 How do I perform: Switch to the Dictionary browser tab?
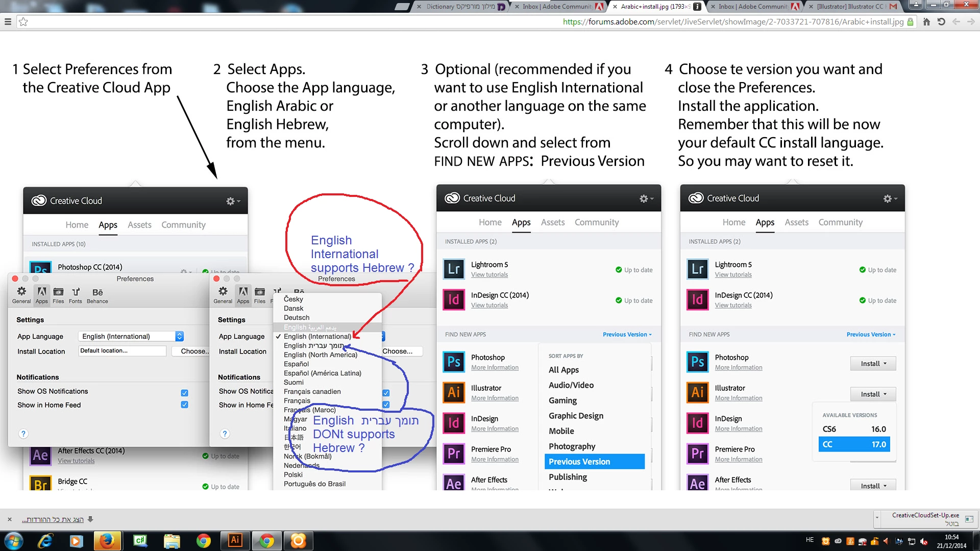coord(460,7)
